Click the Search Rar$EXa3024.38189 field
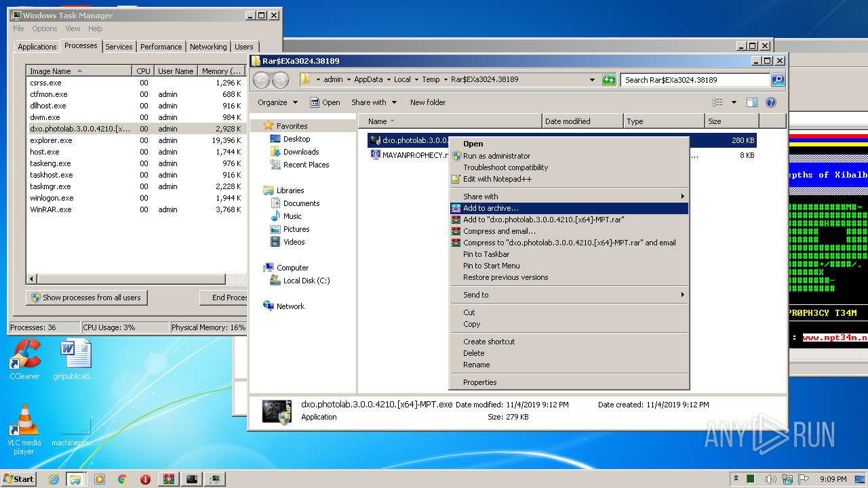This screenshot has height=488, width=868. 696,80
